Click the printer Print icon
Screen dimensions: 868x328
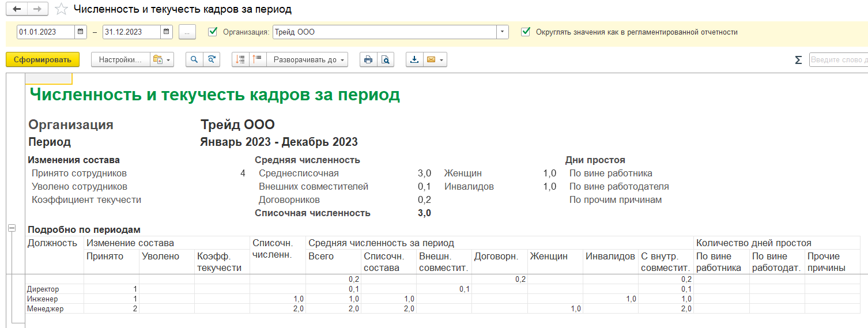(x=368, y=59)
